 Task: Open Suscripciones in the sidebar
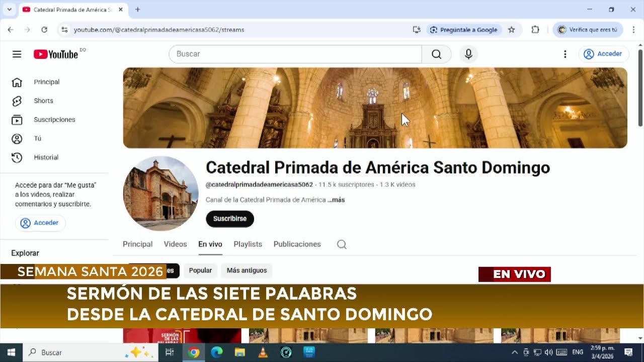pos(54,120)
